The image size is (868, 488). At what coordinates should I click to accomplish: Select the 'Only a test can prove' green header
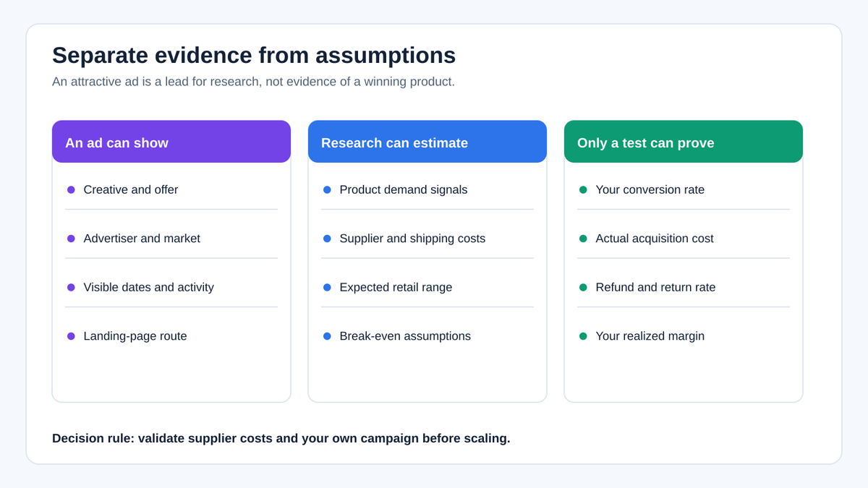click(684, 142)
